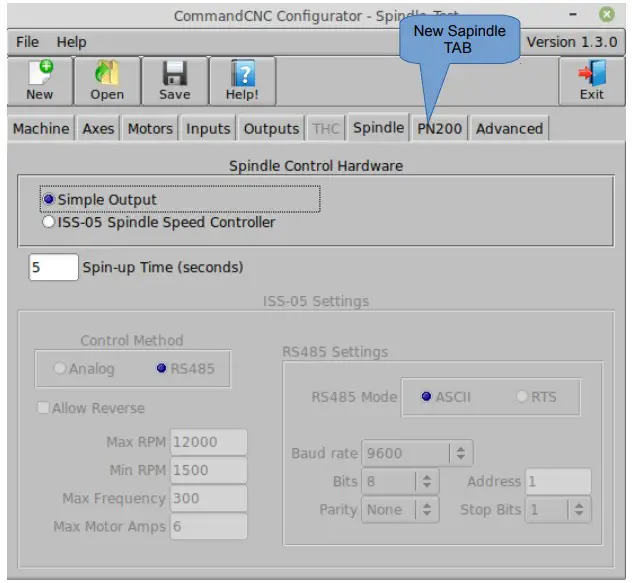Select the Spindle tab
632x583 pixels.
378,127
